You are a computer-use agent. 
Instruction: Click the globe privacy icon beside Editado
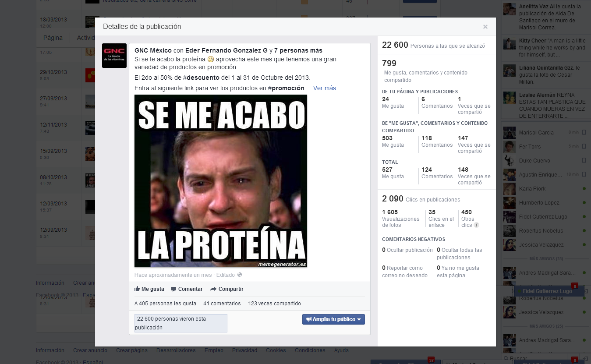pyautogui.click(x=239, y=275)
